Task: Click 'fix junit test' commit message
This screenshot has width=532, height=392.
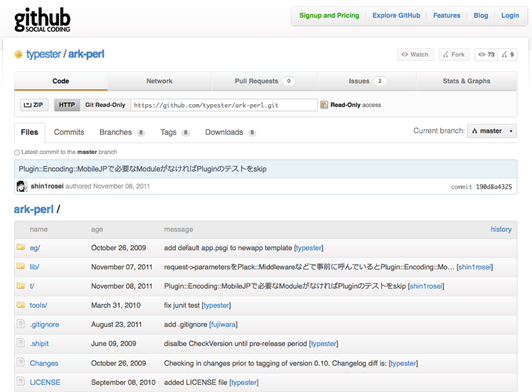Action: click(182, 305)
